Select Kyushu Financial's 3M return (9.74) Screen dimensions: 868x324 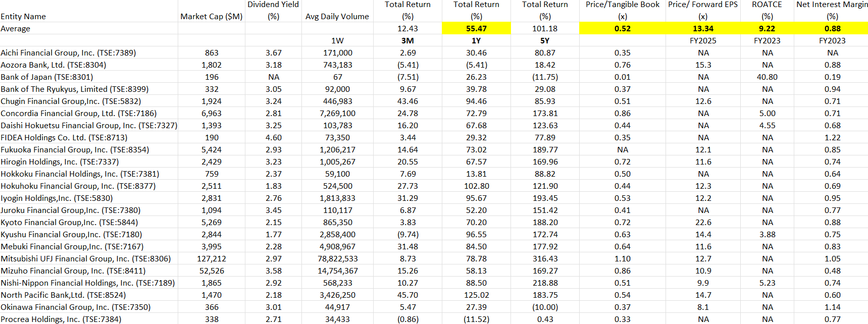[407, 235]
